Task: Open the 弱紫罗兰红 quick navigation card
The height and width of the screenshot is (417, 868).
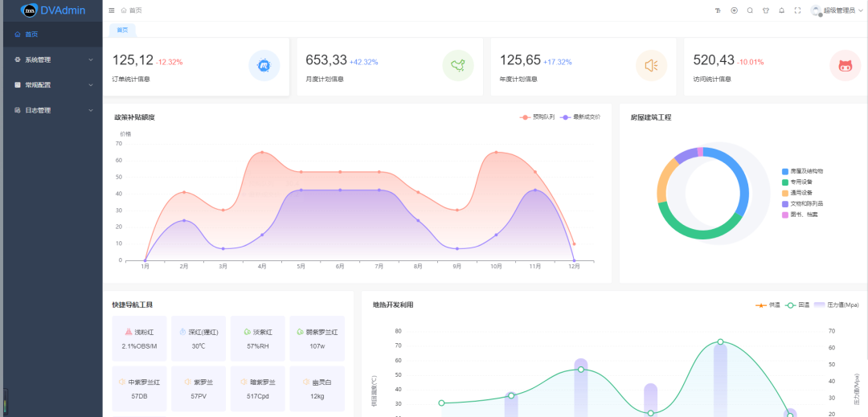Action: (x=317, y=338)
